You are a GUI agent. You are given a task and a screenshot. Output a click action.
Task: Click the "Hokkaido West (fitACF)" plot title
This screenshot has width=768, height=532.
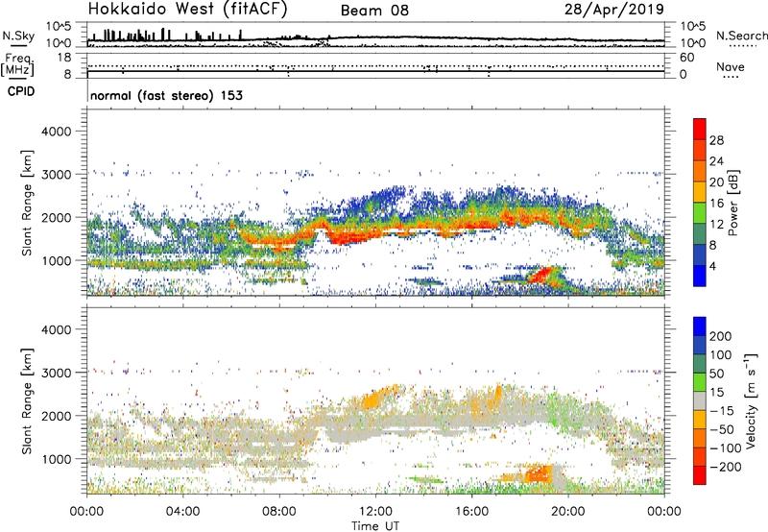[x=187, y=10]
